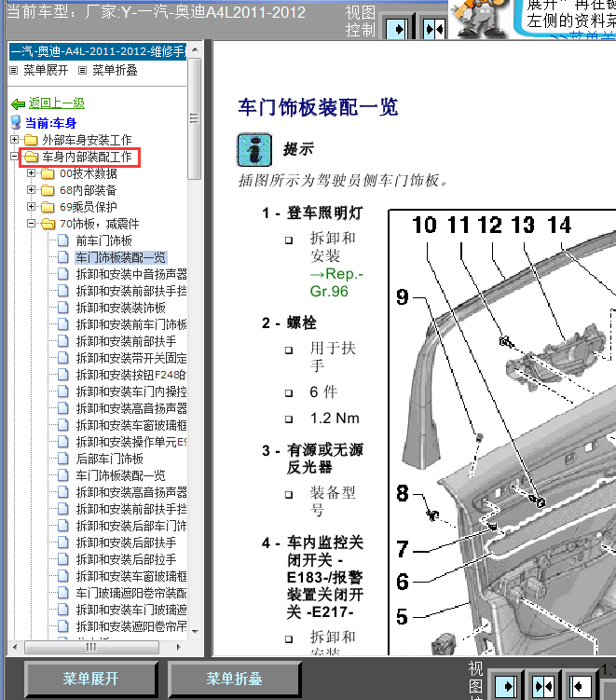Click the green back arrow icon
The image size is (616, 700).
19,104
